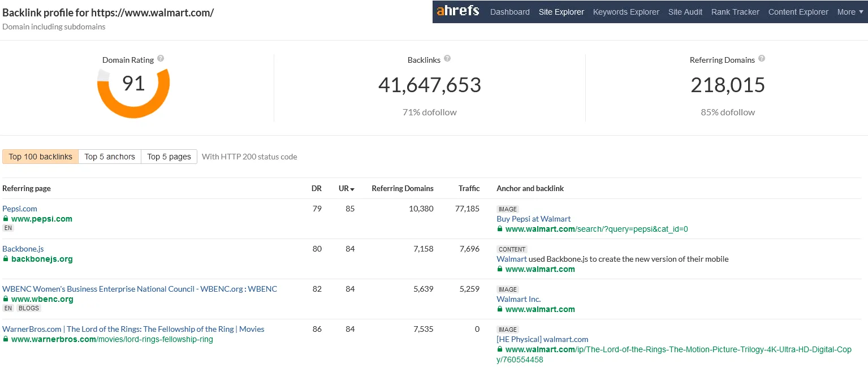The height and width of the screenshot is (368, 868).
Task: Click the lock icon before backbonejs.org
Action: 6,259
